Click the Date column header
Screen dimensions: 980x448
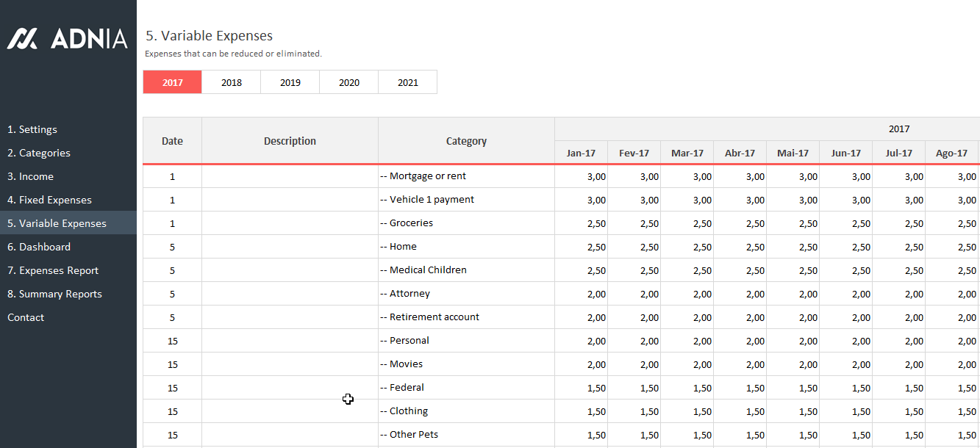172,141
